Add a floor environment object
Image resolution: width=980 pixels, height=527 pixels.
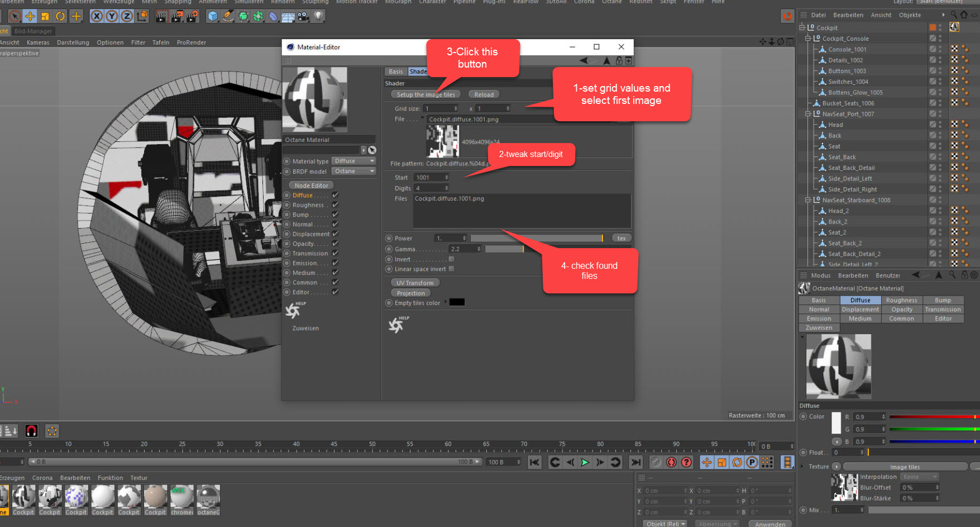(288, 16)
